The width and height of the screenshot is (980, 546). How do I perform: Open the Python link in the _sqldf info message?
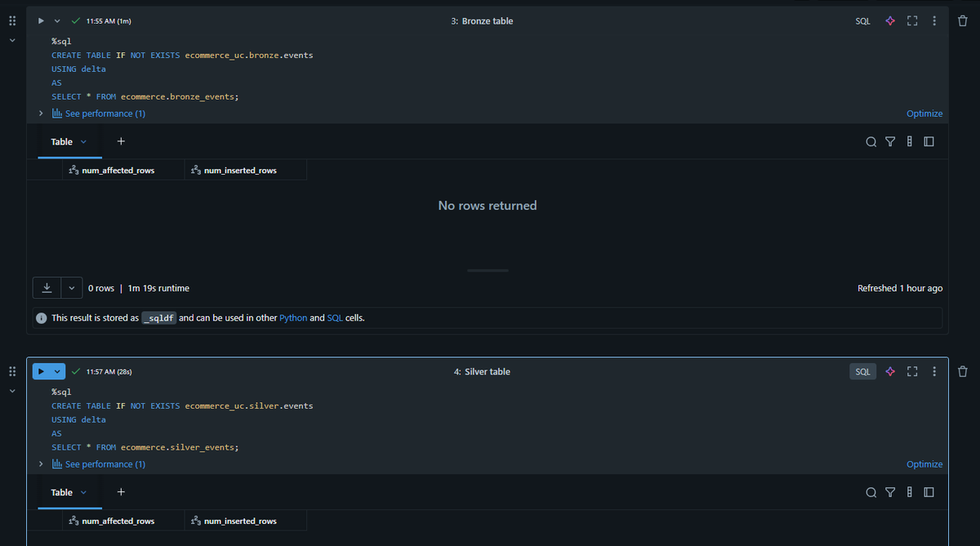293,318
